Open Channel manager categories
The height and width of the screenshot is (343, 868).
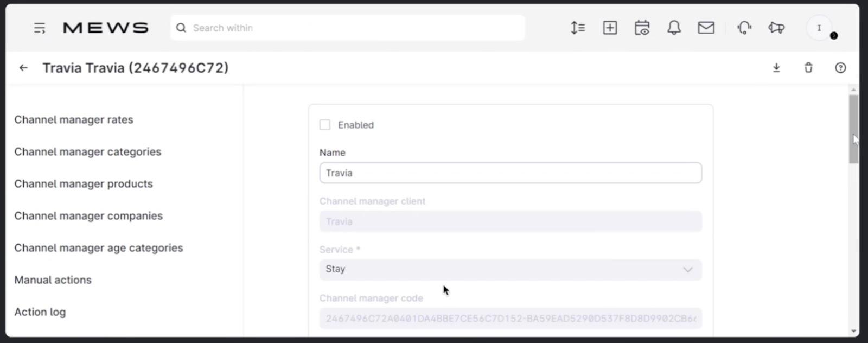(88, 152)
